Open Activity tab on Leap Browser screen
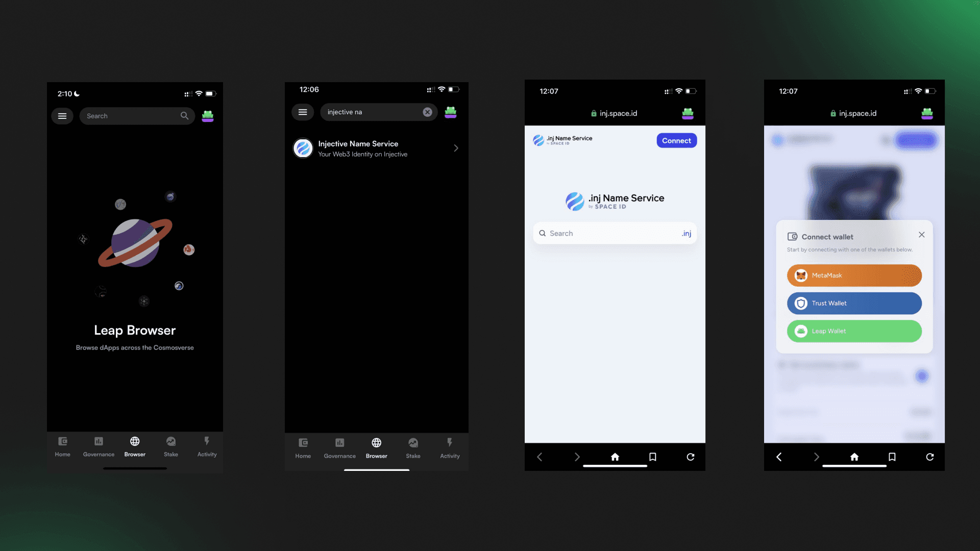This screenshot has width=980, height=551. tap(207, 446)
